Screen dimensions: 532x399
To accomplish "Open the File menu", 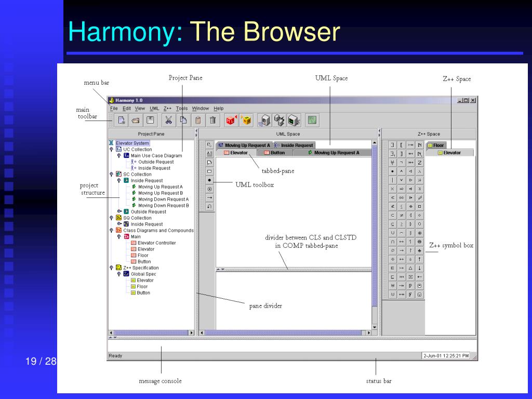I will [x=114, y=108].
